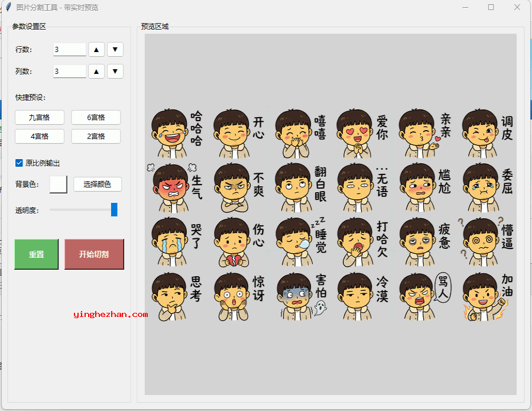Viewport: 532px width, 411px height.
Task: Click the 透明度 transparency slider handle
Action: coord(114,209)
